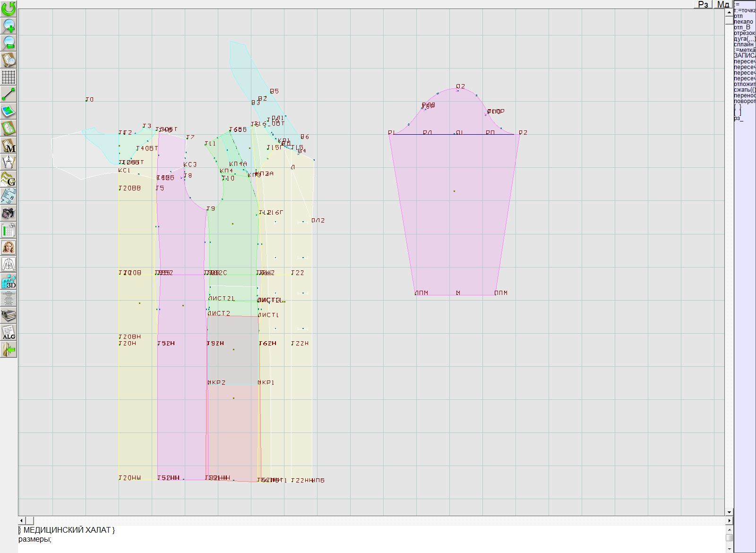Viewport: 756px width, 553px height.
Task: Open the stacked books library icon
Action: pos(9,315)
